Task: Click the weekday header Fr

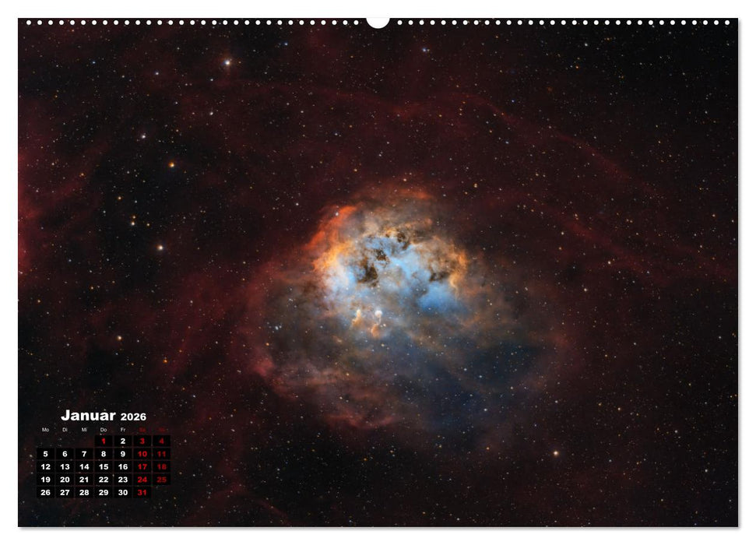Action: [x=122, y=430]
